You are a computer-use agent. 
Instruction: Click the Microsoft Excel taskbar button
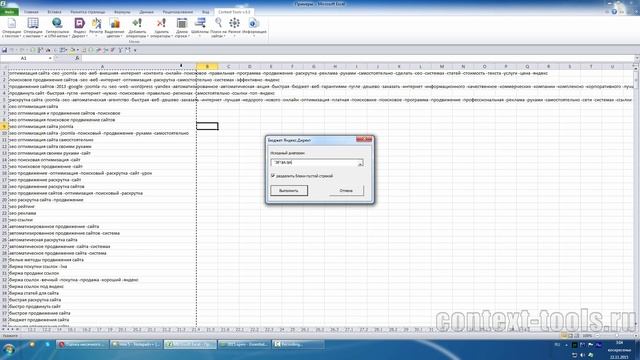pos(190,344)
